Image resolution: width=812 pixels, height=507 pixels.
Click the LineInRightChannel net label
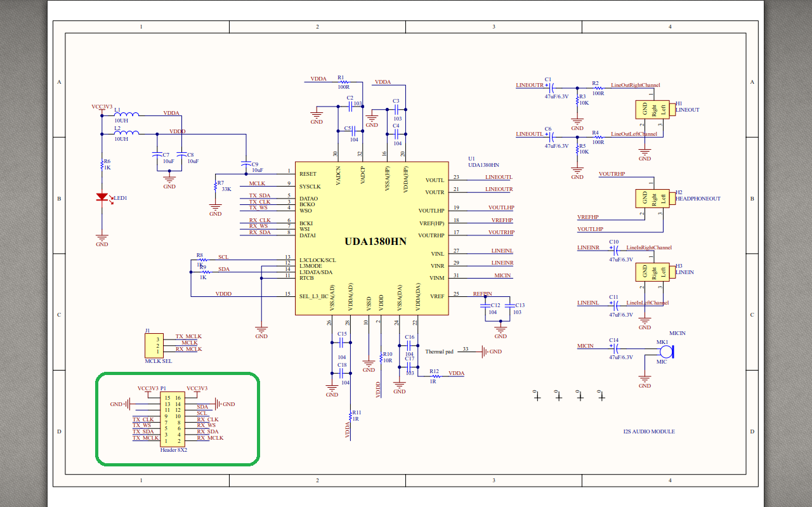coord(649,247)
